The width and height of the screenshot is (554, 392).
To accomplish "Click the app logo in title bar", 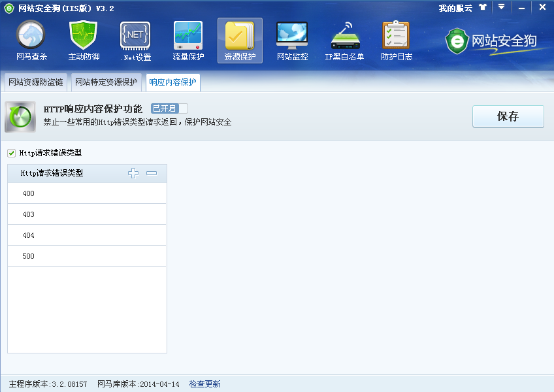I will tap(9, 8).
